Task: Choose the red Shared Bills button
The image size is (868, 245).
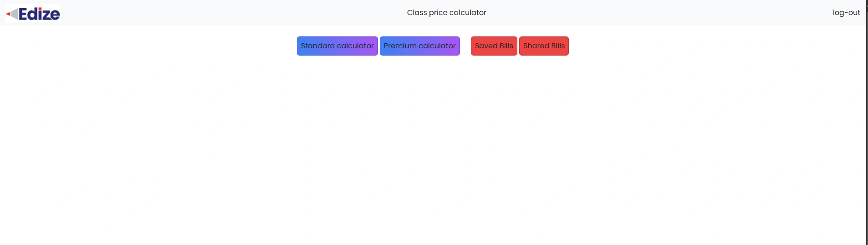Action: (544, 46)
